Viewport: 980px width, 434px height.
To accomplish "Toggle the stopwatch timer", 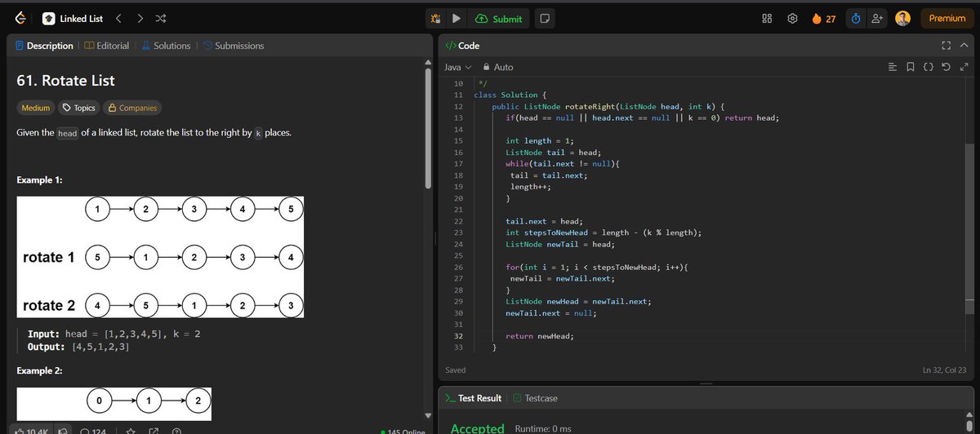I will coord(856,18).
